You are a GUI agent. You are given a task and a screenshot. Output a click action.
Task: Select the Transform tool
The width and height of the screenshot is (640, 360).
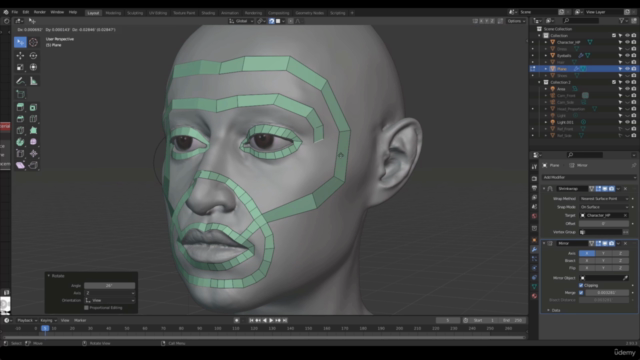click(33, 67)
